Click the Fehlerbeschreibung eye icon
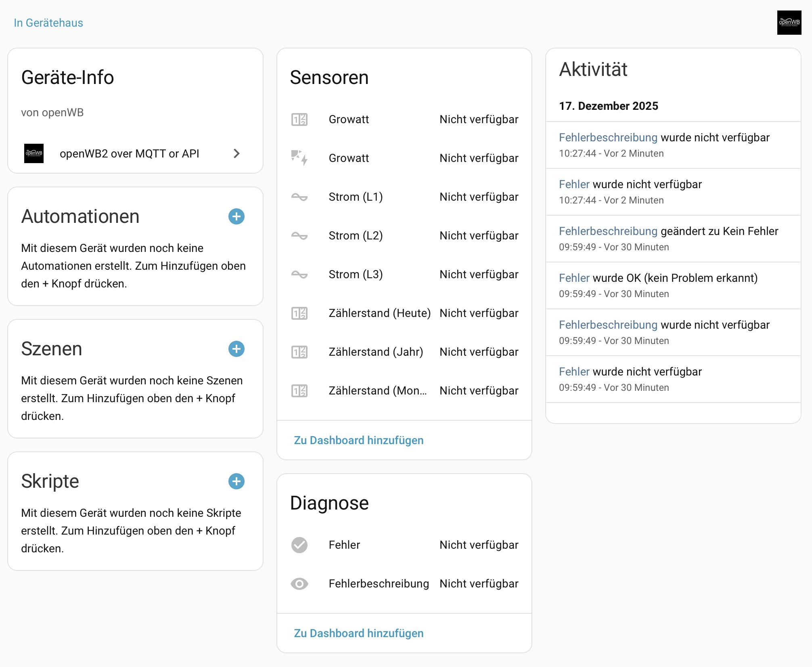 [x=299, y=584]
